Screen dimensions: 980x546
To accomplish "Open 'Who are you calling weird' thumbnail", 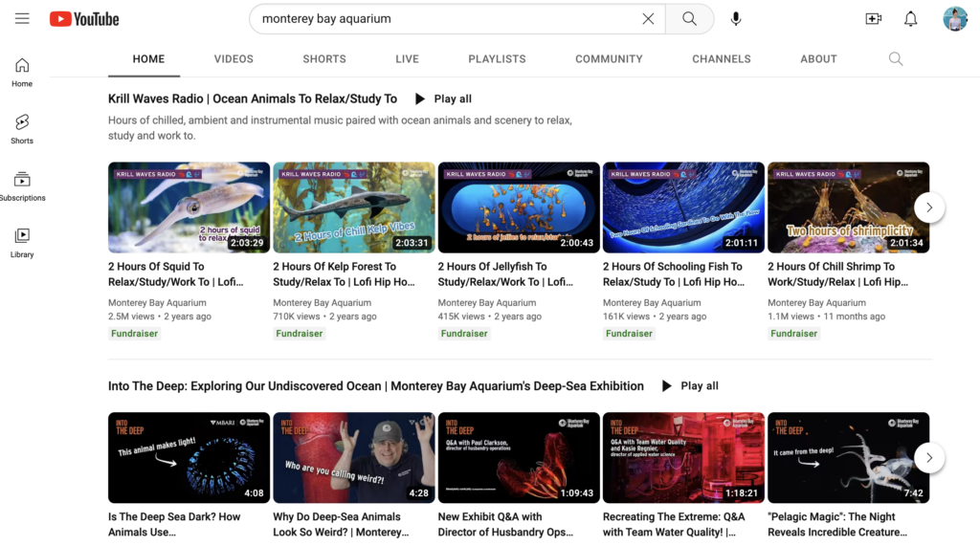I will pyautogui.click(x=354, y=458).
